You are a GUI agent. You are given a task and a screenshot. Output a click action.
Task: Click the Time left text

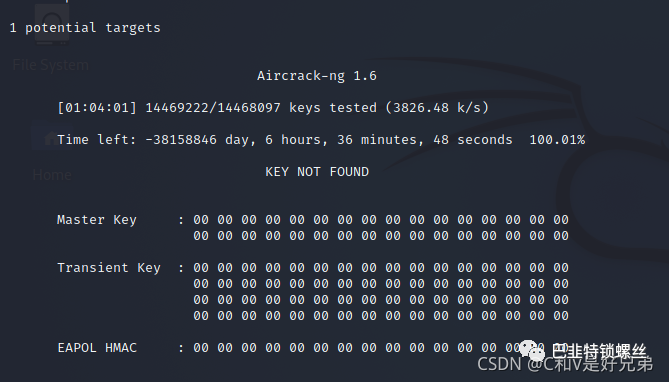[96, 140]
